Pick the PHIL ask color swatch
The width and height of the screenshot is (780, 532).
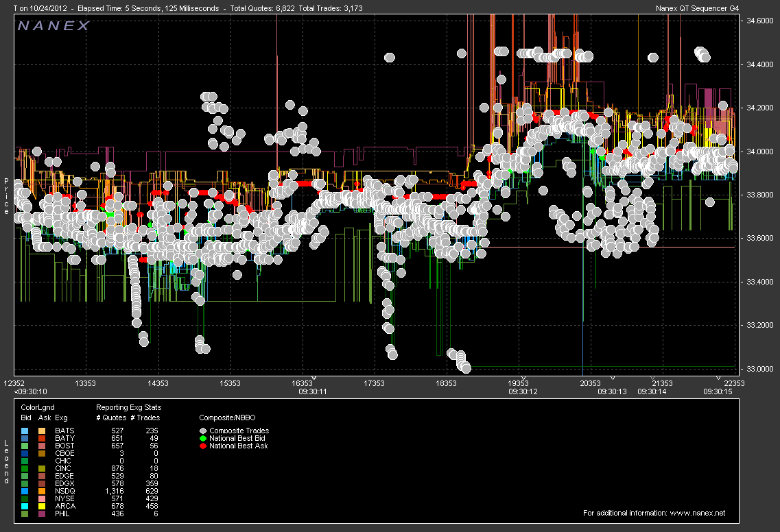[x=42, y=513]
